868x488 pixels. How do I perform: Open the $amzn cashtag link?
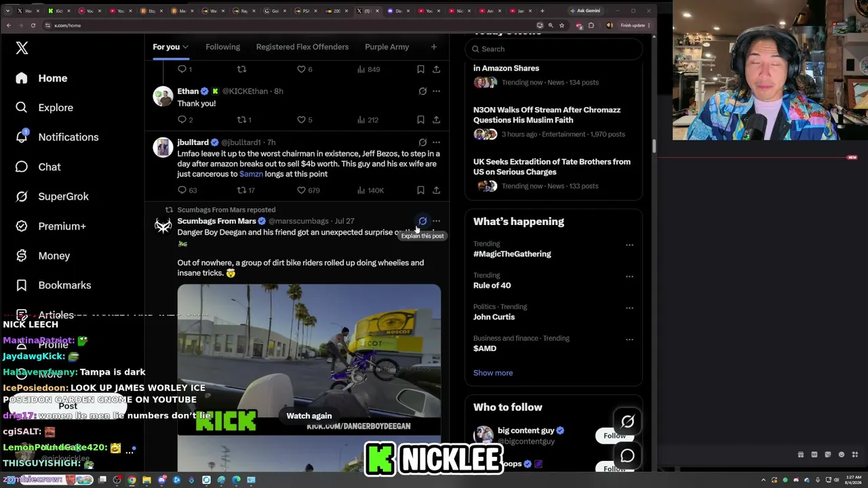click(251, 174)
